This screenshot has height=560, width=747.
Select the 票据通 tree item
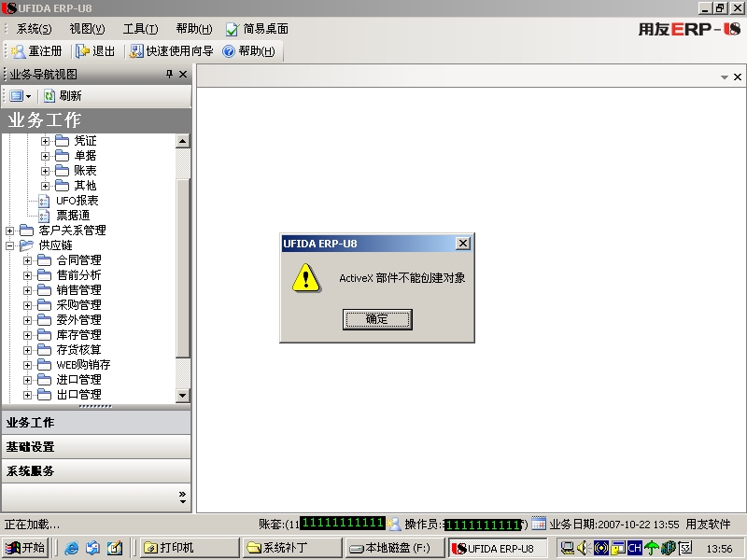(x=73, y=216)
